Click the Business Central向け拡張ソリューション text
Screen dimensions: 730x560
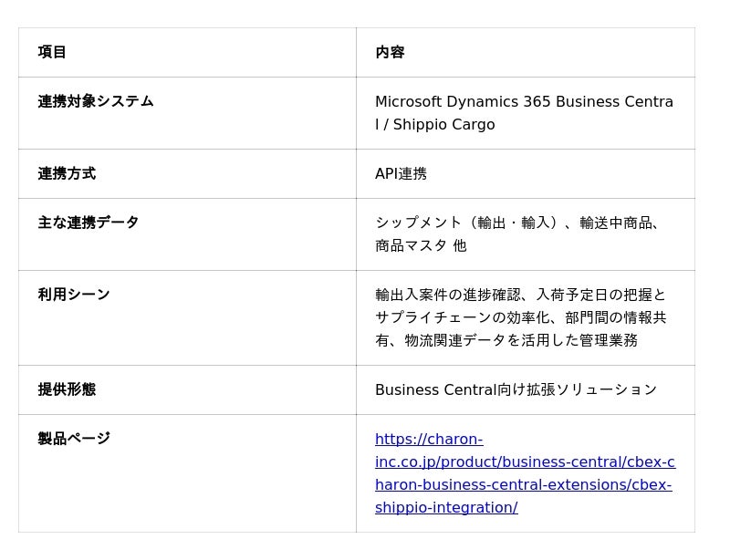[516, 389]
